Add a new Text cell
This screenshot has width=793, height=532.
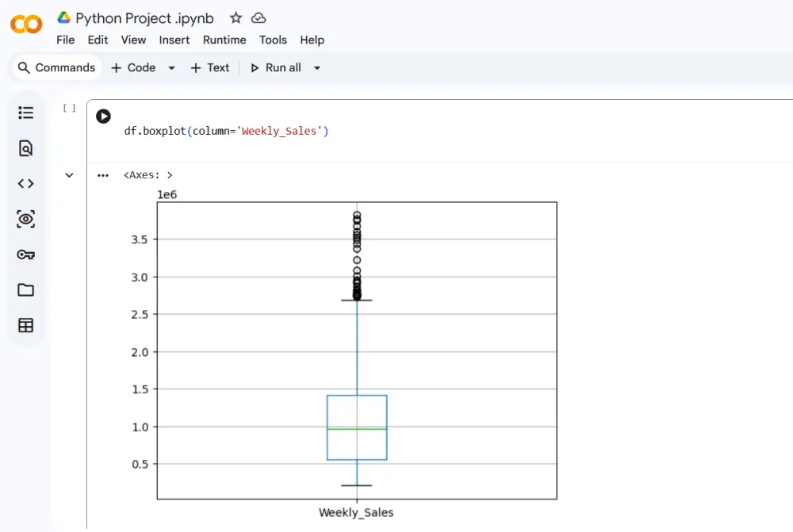coord(210,67)
